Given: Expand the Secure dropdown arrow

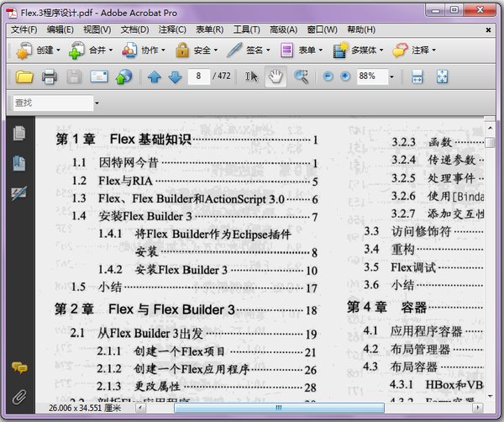Looking at the screenshot, I should click(215, 50).
